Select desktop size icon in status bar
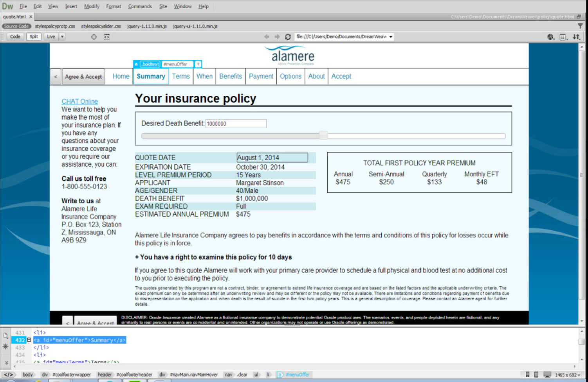 click(x=547, y=375)
